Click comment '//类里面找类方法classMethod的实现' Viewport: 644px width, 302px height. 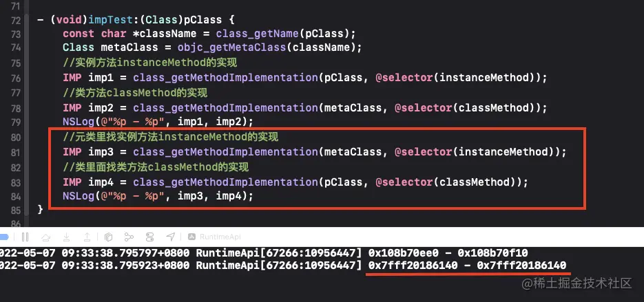(x=156, y=167)
